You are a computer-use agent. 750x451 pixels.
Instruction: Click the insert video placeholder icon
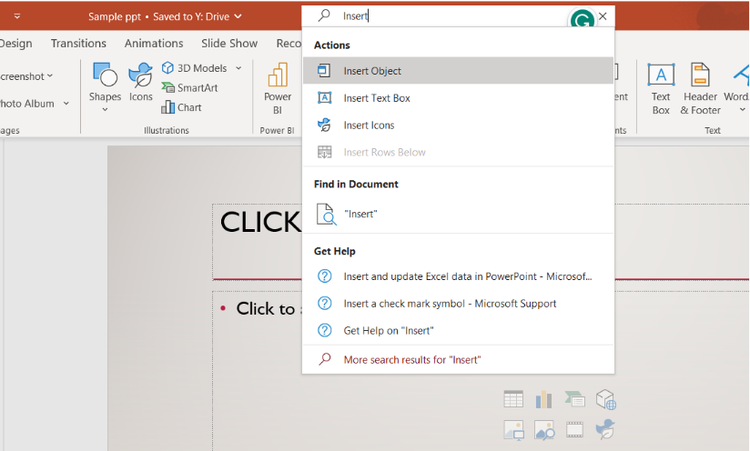574,429
